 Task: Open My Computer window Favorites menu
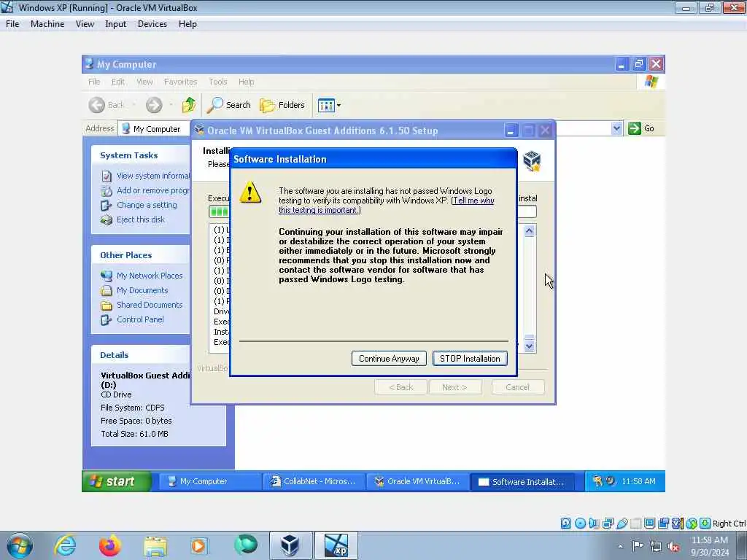(181, 82)
